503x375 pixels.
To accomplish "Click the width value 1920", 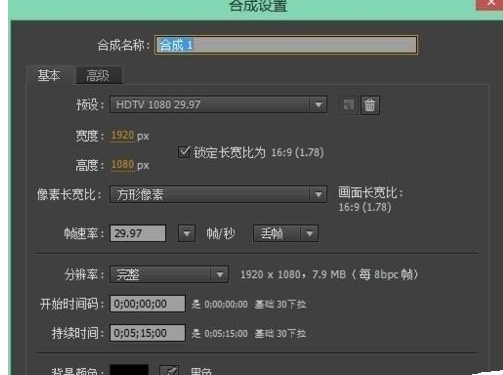I will point(122,135).
